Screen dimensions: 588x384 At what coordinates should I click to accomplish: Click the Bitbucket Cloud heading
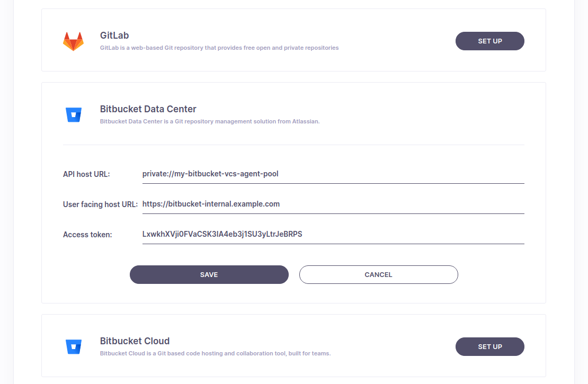[135, 341]
